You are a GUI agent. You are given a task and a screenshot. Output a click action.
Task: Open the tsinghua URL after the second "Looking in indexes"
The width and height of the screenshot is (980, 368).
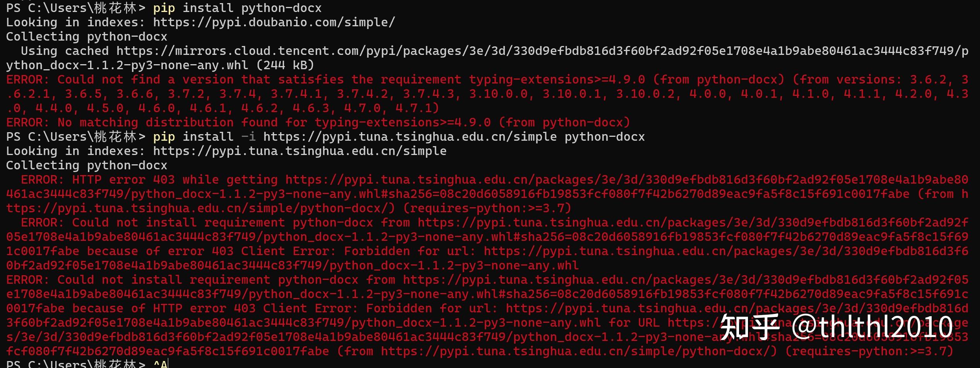coord(300,151)
